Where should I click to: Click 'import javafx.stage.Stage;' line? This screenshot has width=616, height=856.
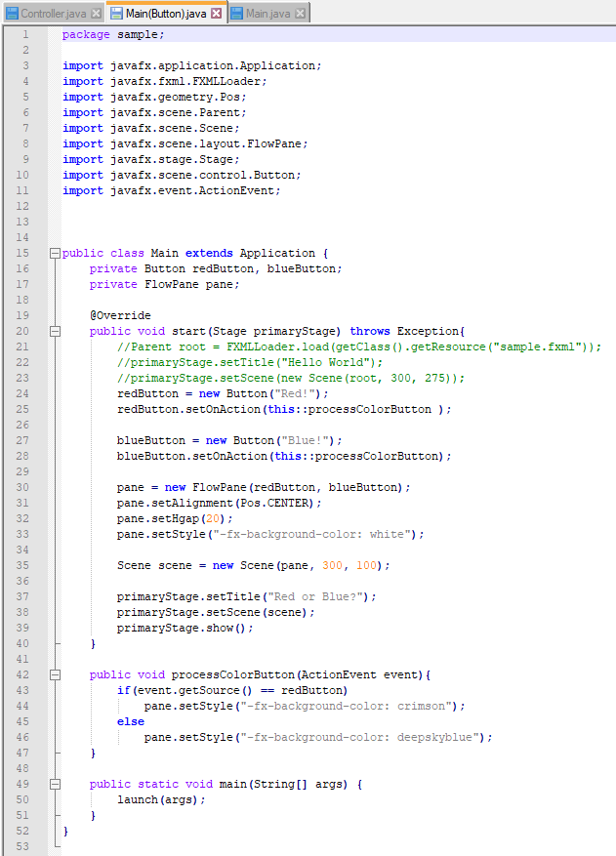pyautogui.click(x=150, y=160)
